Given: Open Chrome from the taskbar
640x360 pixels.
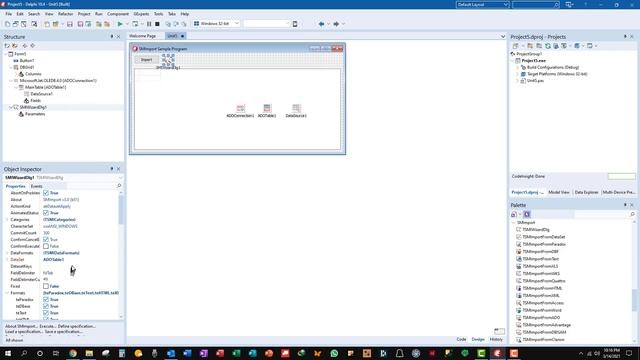Looking at the screenshot, I should point(73,353).
